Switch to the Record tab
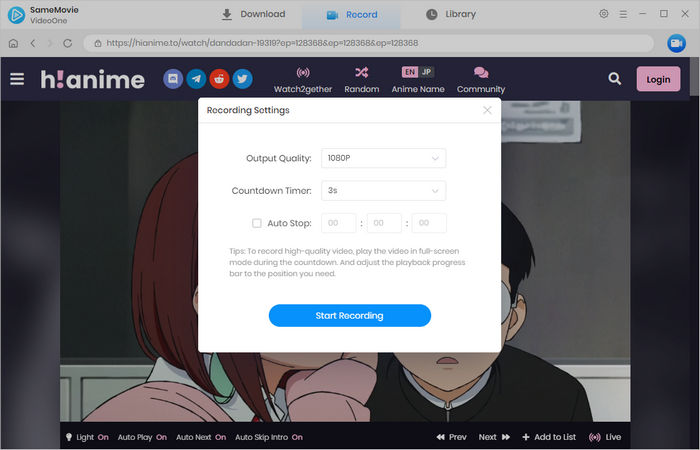 click(x=351, y=15)
